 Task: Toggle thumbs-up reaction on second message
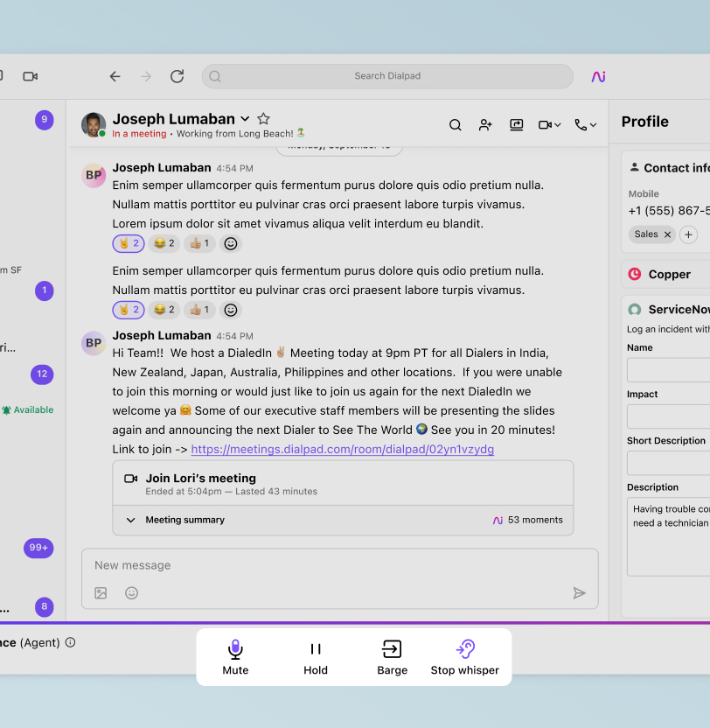pyautogui.click(x=199, y=310)
